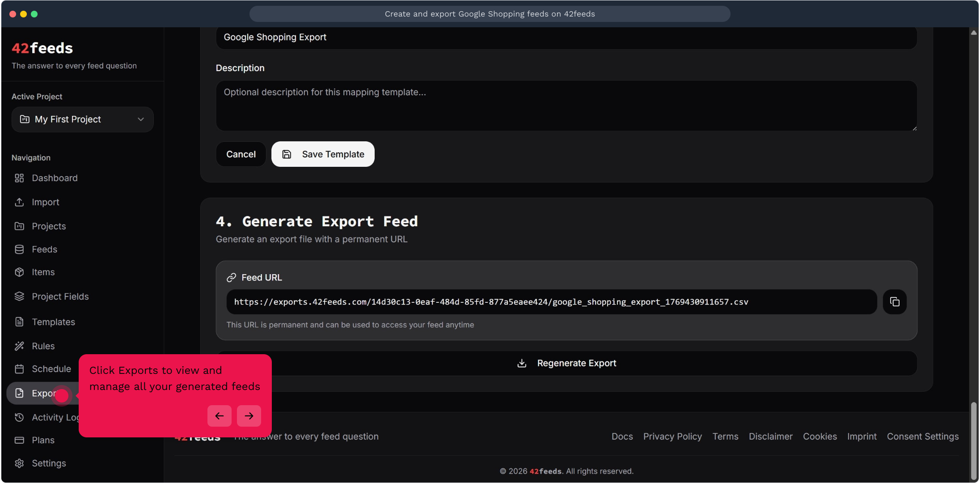The image size is (980, 483).
Task: Click the Settings gear icon
Action: tap(19, 463)
